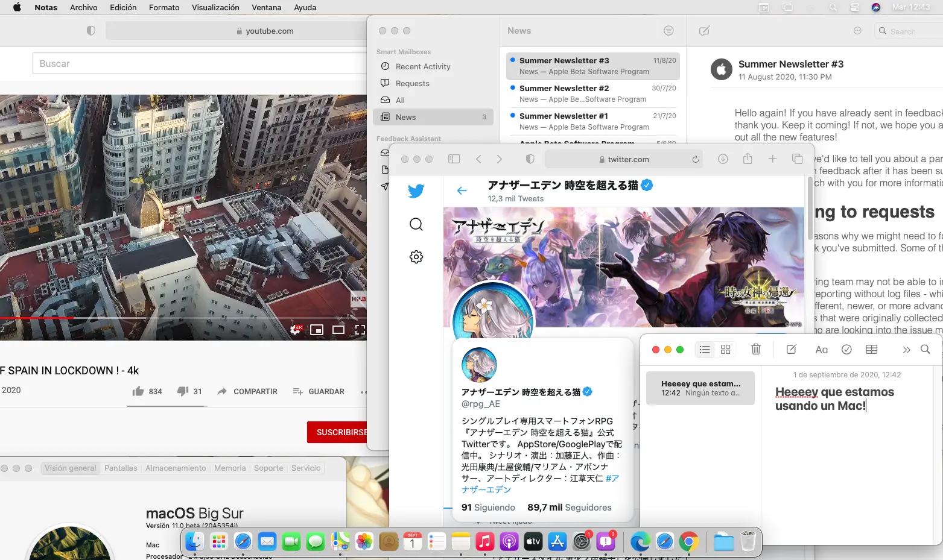Open Music from the Dock
This screenshot has width=943, height=560.
point(484,542)
